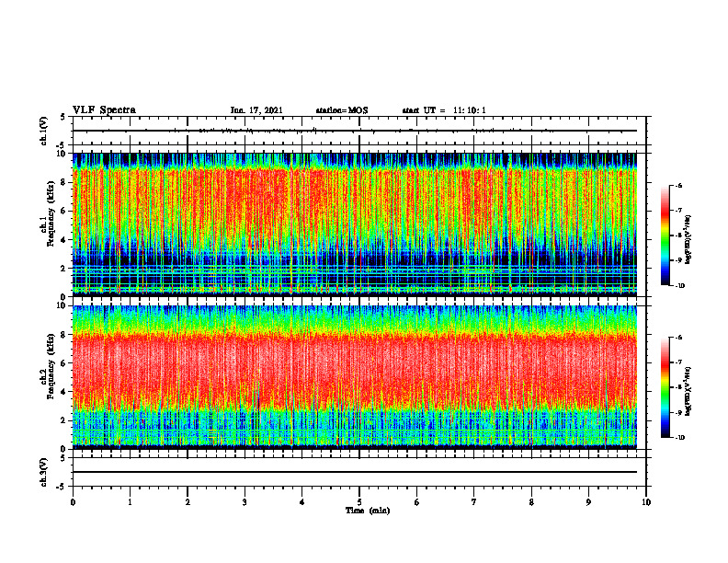Click the "VLF Spectra" title text
Viewport: 728px width, 563px height.
coord(104,110)
